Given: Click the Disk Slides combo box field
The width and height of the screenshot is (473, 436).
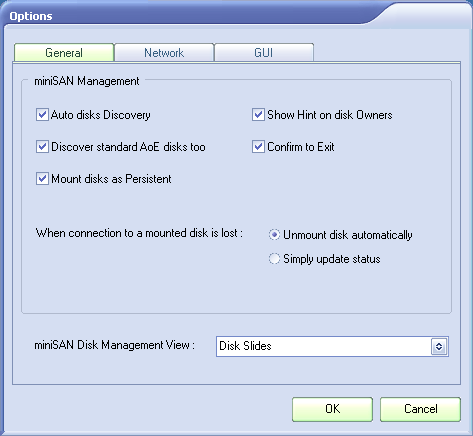Looking at the screenshot, I should (x=332, y=346).
